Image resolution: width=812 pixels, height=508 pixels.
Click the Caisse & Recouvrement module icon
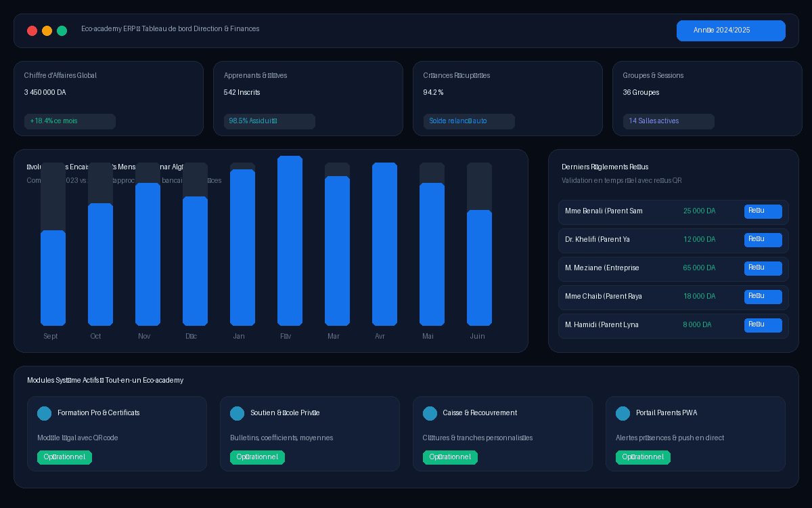(430, 413)
